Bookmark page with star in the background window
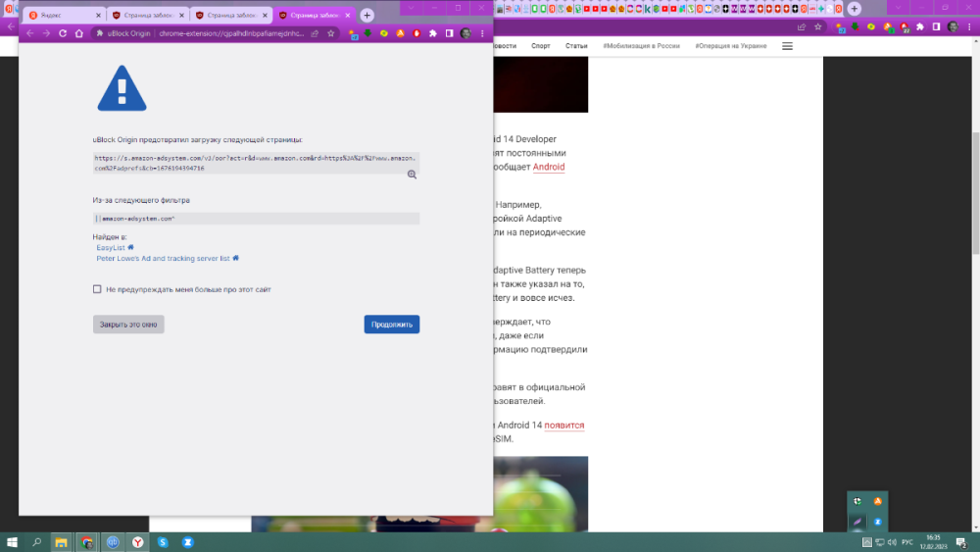Image resolution: width=980 pixels, height=552 pixels. click(818, 26)
